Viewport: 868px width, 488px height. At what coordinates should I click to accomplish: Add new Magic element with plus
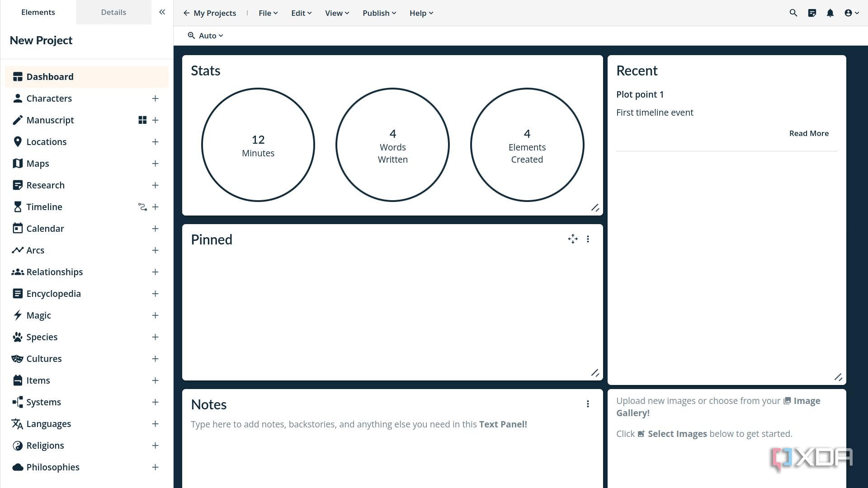point(155,315)
